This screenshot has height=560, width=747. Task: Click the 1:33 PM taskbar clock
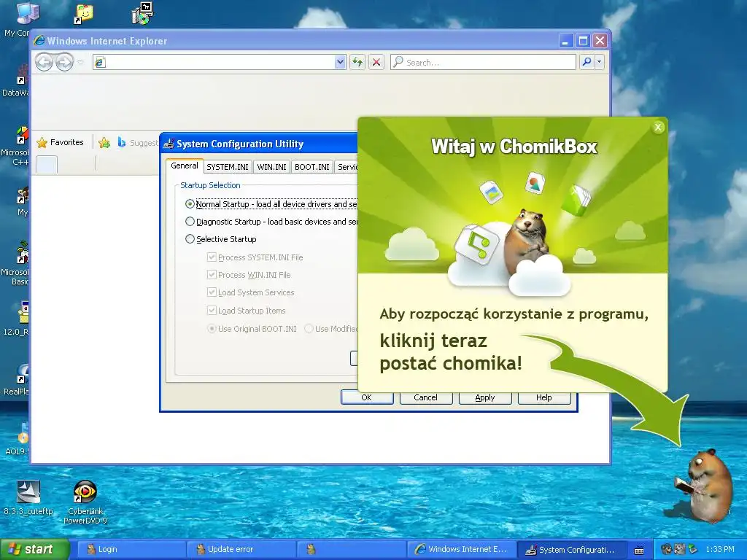(720, 550)
